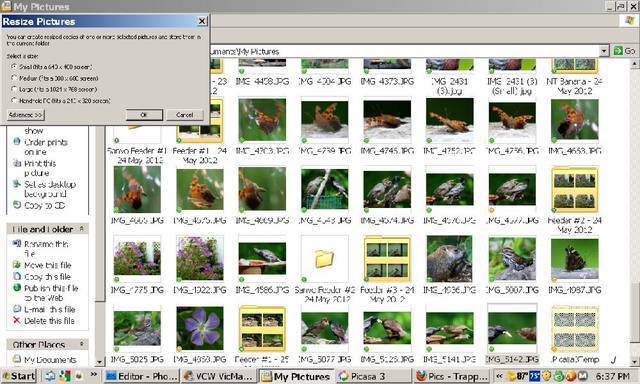Viewport: 640px width, 384px height.
Task: Click the file list scrollbar down arrow
Action: pos(634,362)
